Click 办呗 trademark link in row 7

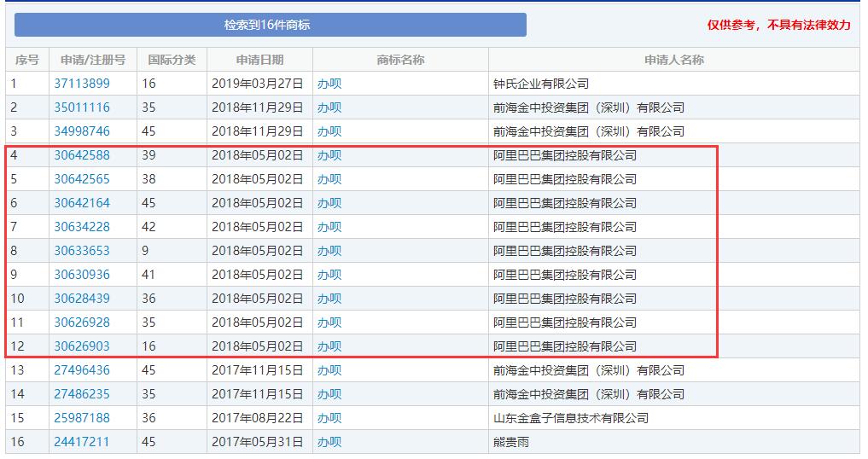(329, 227)
